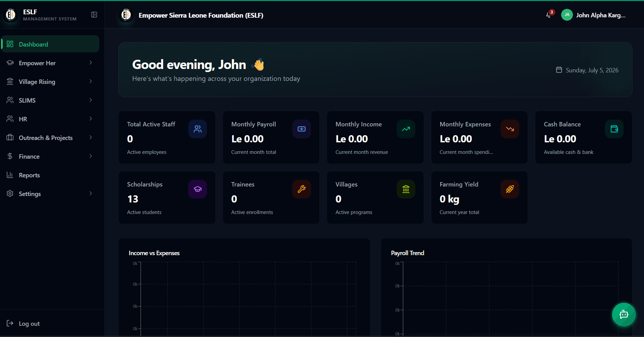Expand the HR chevron
644x337 pixels.
pyautogui.click(x=91, y=119)
